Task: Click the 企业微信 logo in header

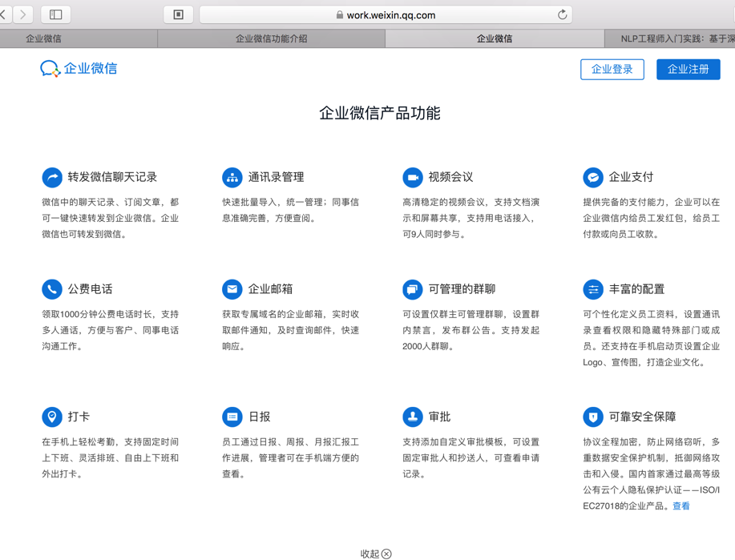Action: tap(79, 68)
